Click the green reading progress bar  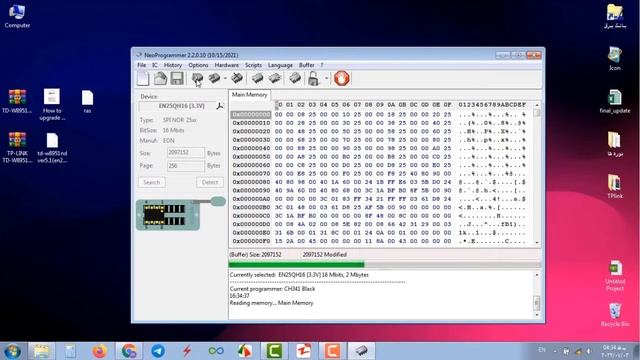296,264
